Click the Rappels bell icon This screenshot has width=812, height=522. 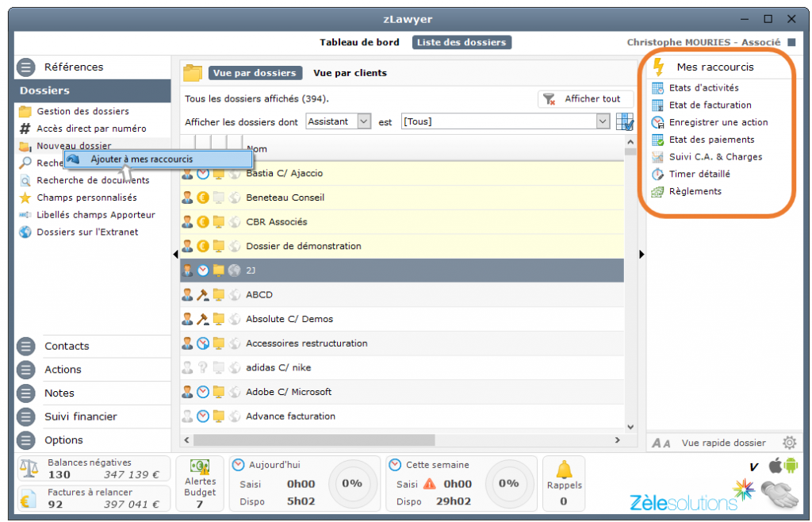[564, 470]
